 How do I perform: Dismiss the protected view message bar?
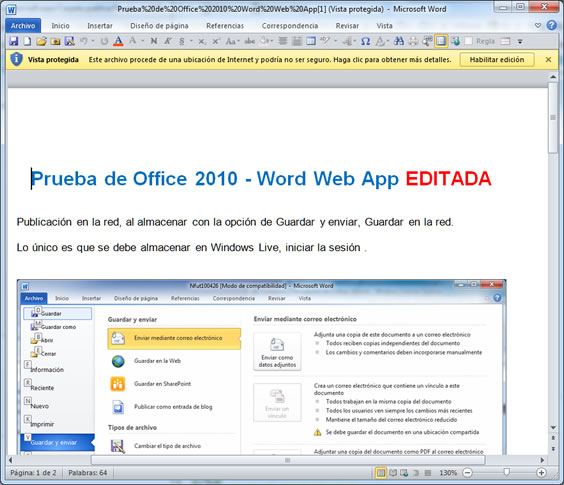548,60
